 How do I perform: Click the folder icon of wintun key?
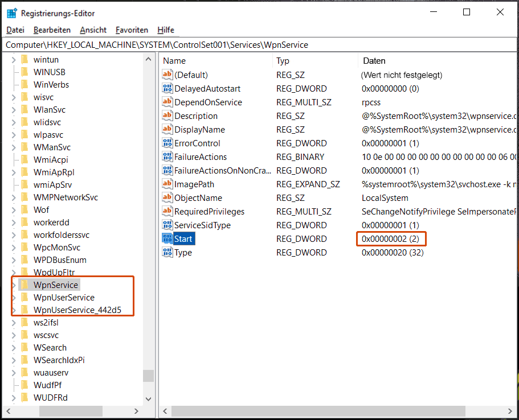click(24, 60)
